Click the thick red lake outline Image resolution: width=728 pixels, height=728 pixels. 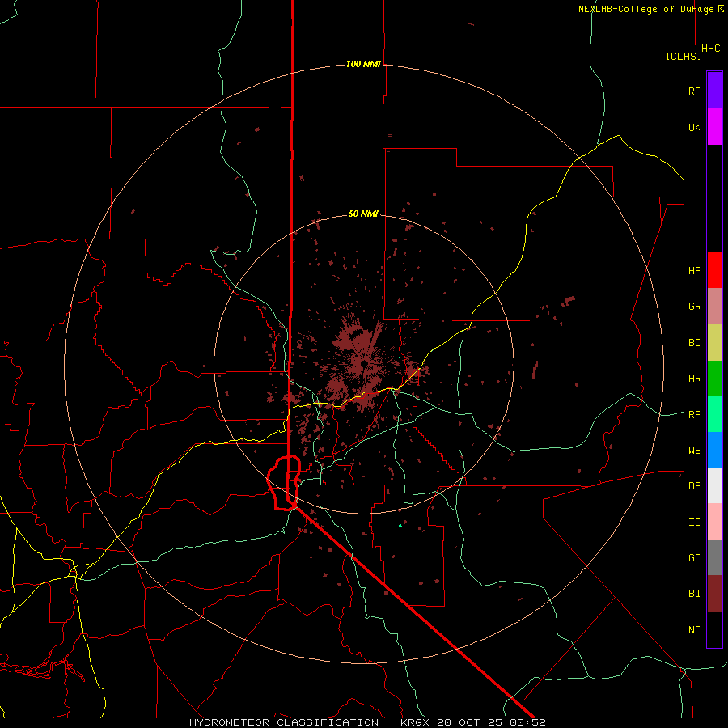(284, 483)
